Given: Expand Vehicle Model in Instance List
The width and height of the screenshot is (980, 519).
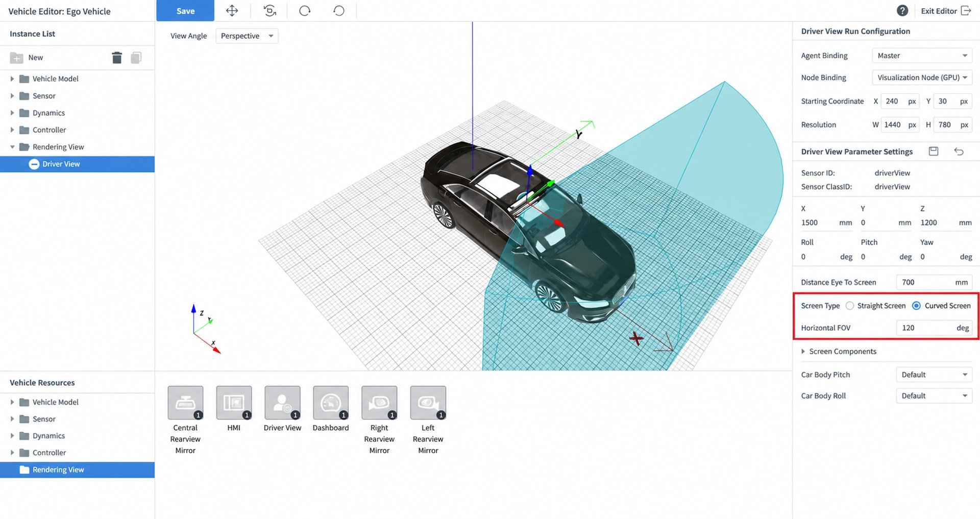Looking at the screenshot, I should 12,79.
